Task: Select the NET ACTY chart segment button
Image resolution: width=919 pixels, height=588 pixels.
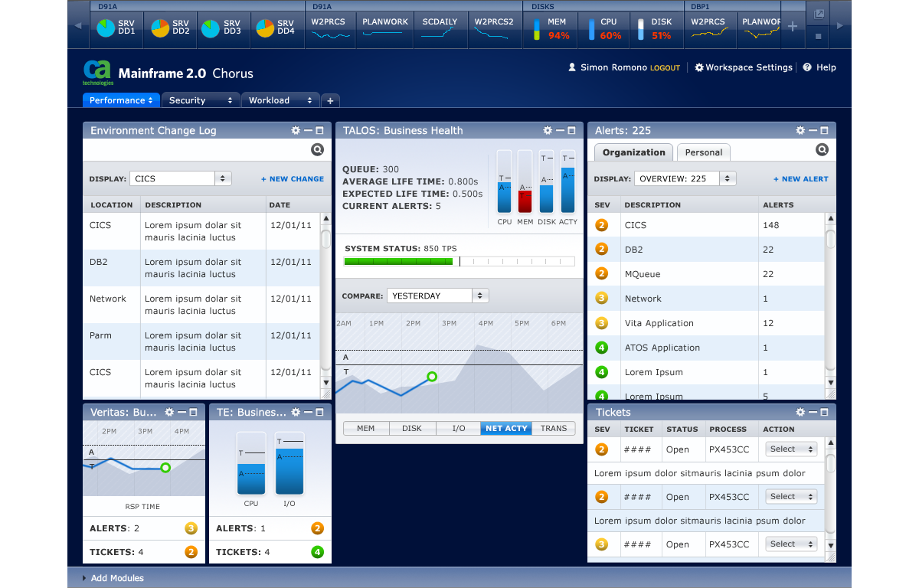Action: 505,429
